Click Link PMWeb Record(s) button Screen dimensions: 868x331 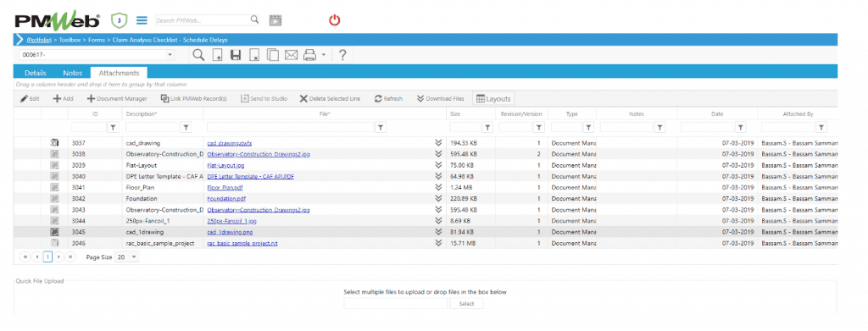click(x=194, y=98)
